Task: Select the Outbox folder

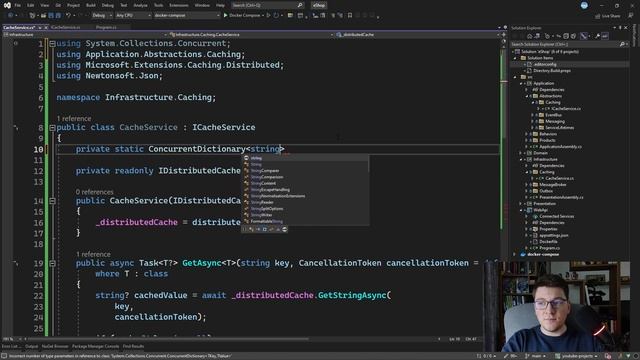Action: tap(546, 191)
